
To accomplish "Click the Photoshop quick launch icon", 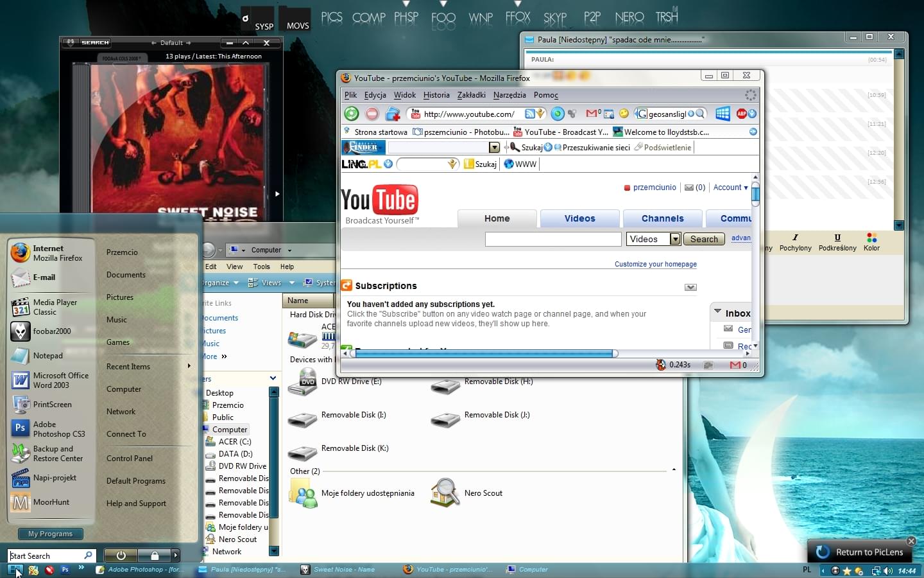I will (65, 570).
